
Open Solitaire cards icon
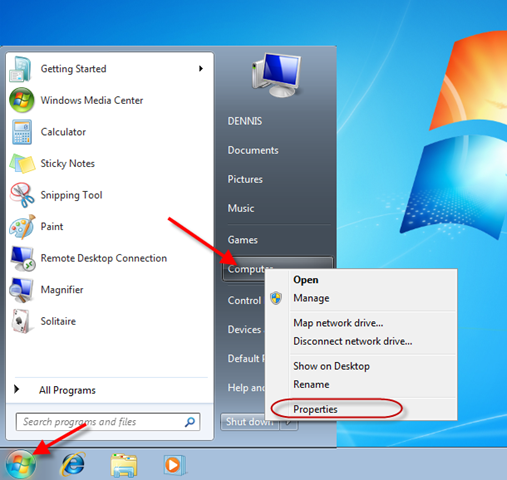point(21,321)
